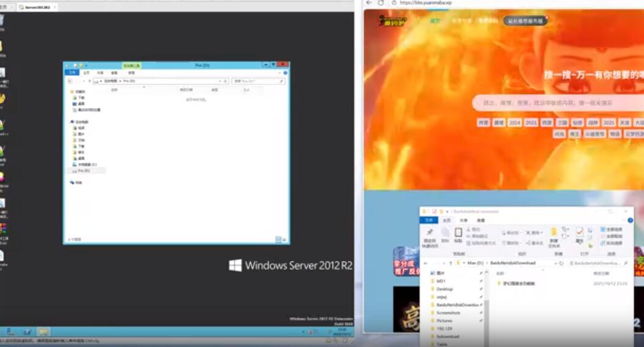Screen dimensions: 644x347
Task: Toggle large icons view in the Pro (D:) window
Action: [x=284, y=239]
